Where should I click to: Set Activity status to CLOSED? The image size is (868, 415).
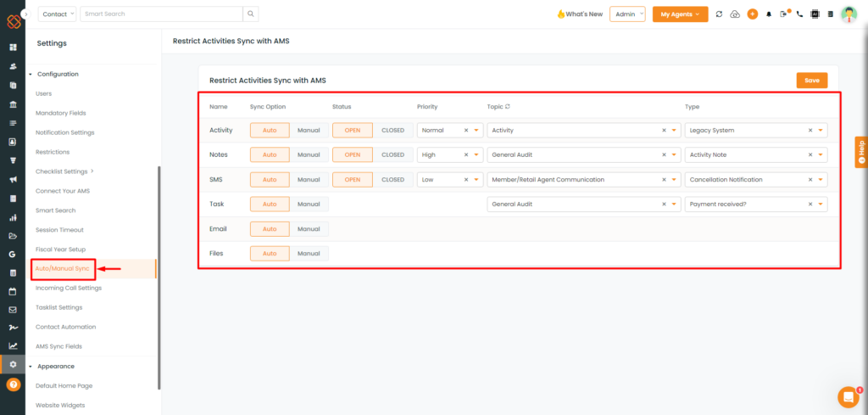click(x=393, y=130)
